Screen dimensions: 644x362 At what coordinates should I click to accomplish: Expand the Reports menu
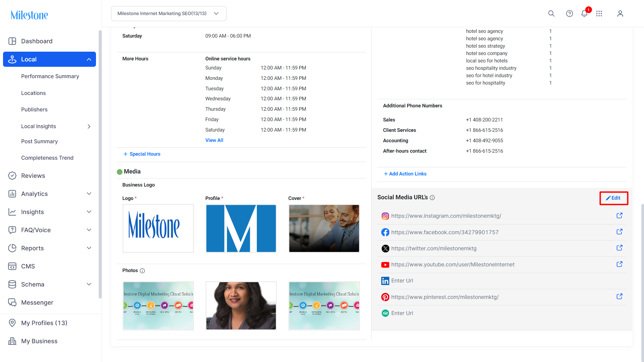[x=89, y=248]
